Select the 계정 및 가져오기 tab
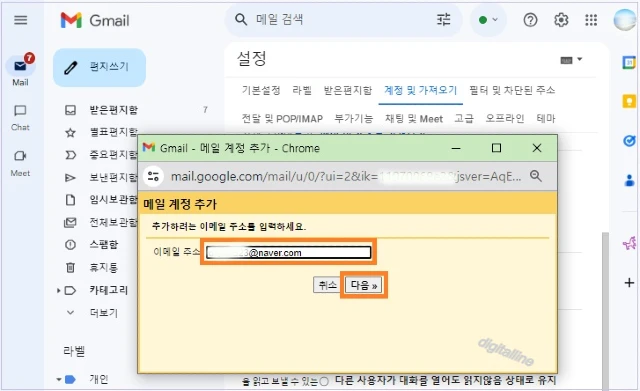The image size is (640, 391). (x=420, y=90)
